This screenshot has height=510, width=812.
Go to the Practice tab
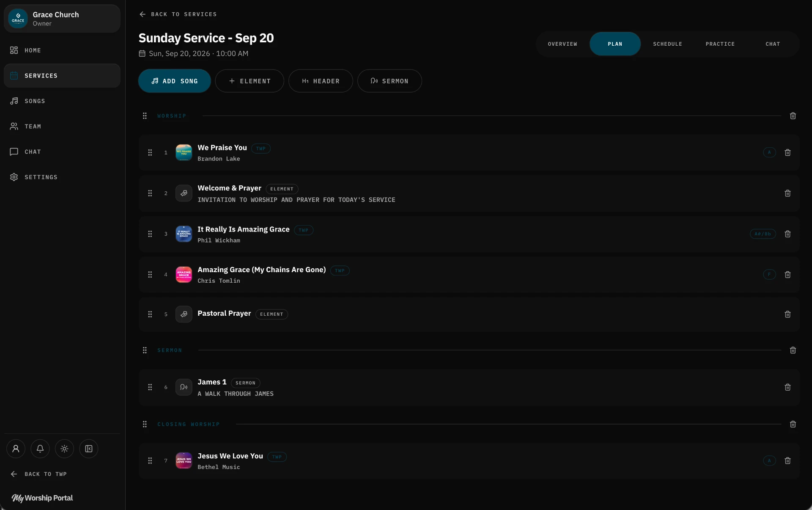coord(720,44)
